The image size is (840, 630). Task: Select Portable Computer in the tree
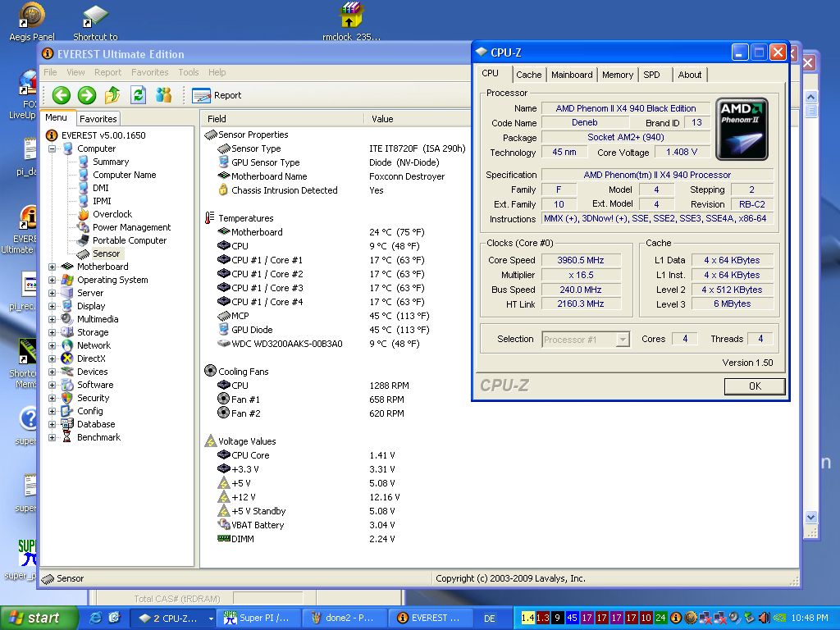129,240
